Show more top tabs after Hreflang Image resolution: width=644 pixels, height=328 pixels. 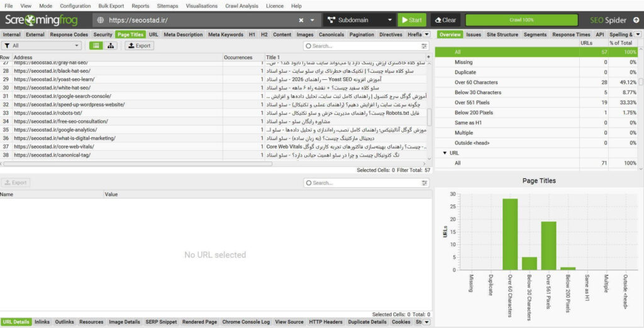427,35
